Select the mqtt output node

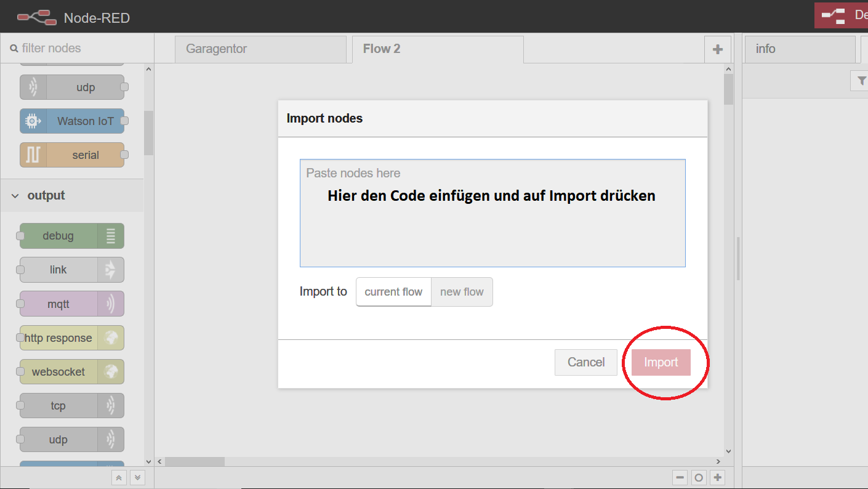coord(72,304)
